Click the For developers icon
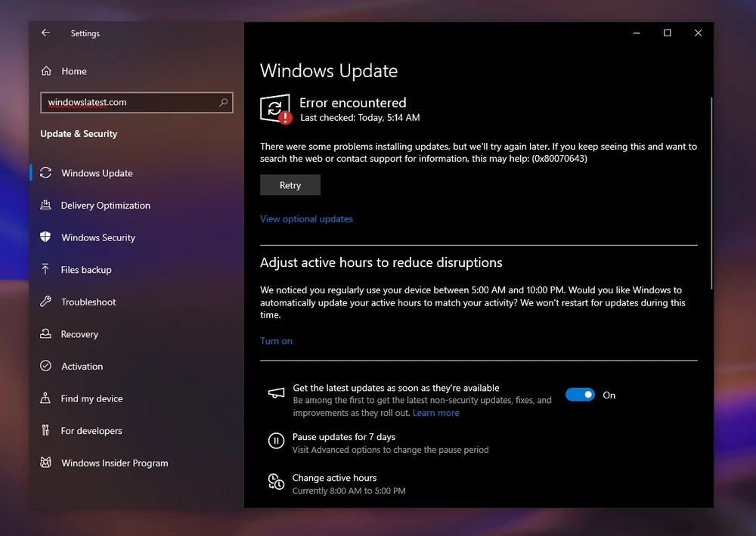The image size is (756, 536). point(46,430)
